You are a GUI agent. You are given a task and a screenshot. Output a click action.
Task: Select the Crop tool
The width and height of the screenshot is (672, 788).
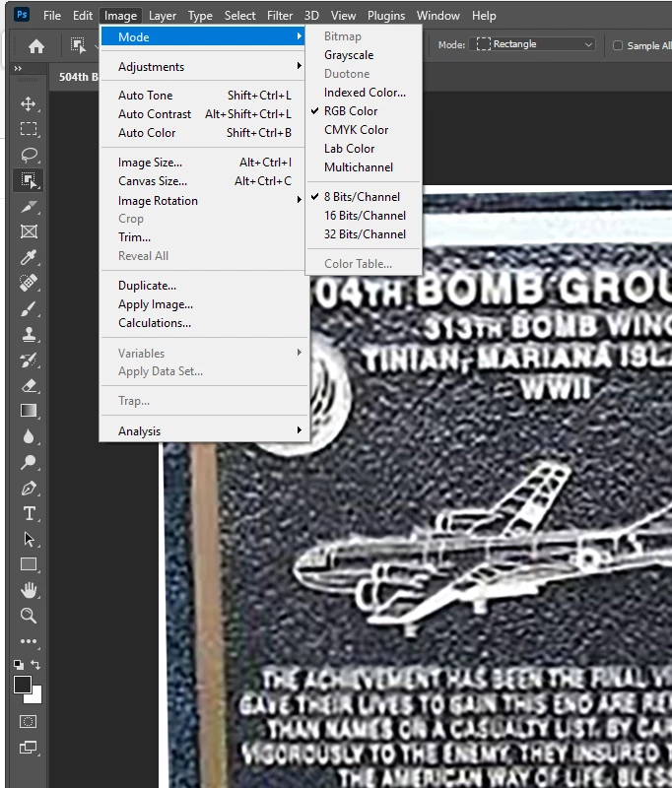[29, 207]
